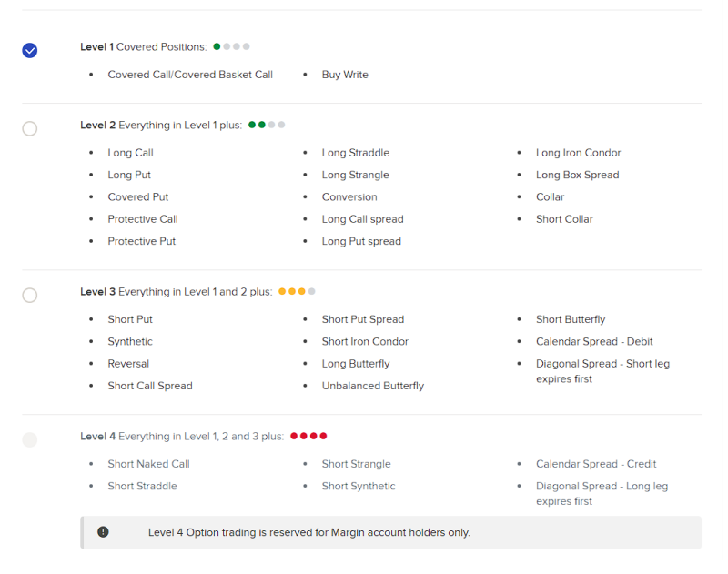Click the Level 4 heading text
728x574 pixels.
(x=182, y=437)
